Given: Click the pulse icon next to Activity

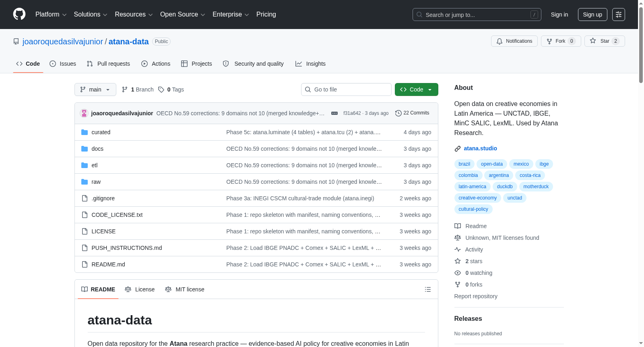Looking at the screenshot, I should click(x=458, y=249).
